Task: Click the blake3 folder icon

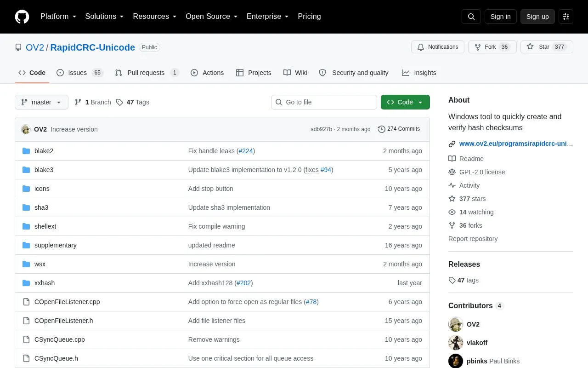Action: tap(26, 170)
